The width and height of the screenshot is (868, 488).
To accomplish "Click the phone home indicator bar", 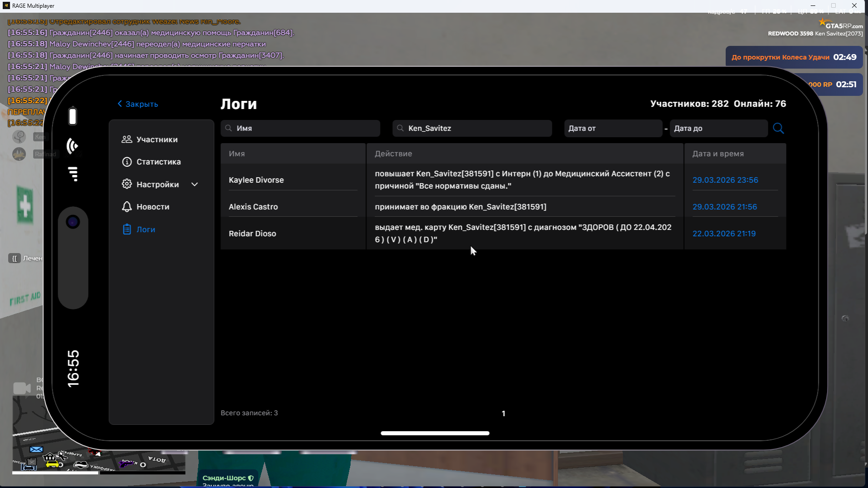I will [x=435, y=433].
